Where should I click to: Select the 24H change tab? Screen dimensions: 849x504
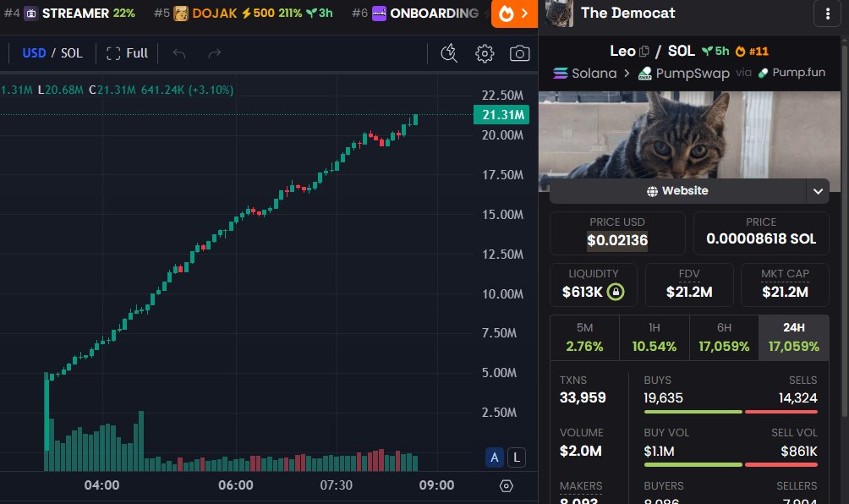(794, 337)
